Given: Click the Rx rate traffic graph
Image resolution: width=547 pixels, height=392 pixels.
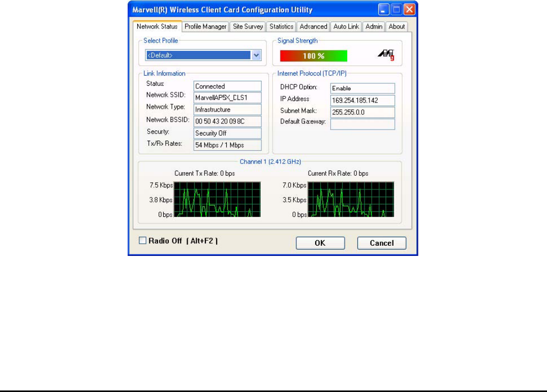Looking at the screenshot, I should coord(351,200).
